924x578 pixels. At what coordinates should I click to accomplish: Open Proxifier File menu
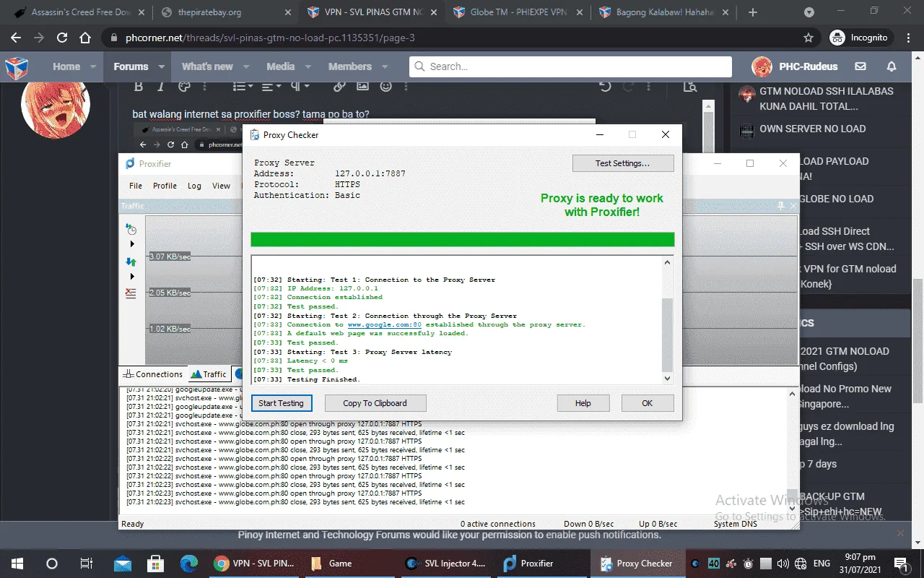(x=136, y=186)
